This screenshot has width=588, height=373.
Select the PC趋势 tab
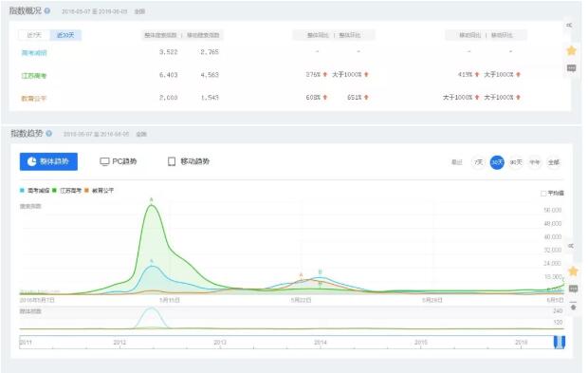pyautogui.click(x=119, y=161)
